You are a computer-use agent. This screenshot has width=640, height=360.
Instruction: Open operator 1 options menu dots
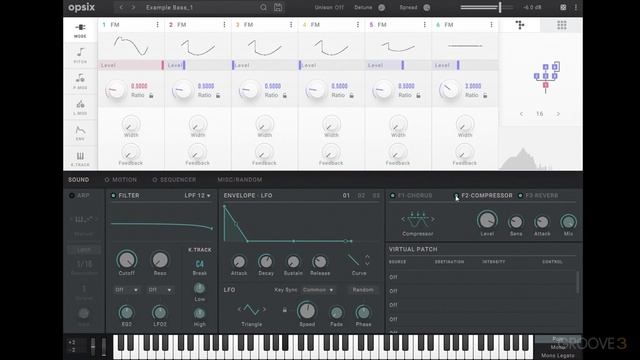(158, 24)
